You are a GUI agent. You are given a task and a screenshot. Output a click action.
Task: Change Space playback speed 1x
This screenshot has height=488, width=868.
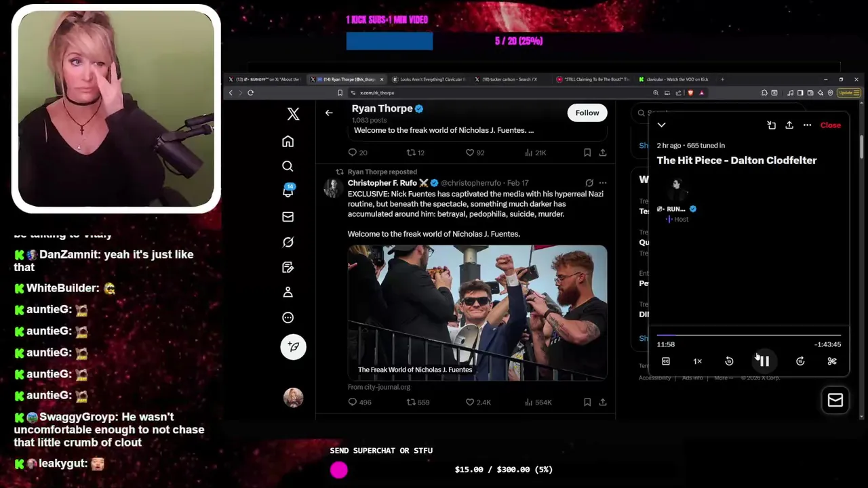click(697, 361)
